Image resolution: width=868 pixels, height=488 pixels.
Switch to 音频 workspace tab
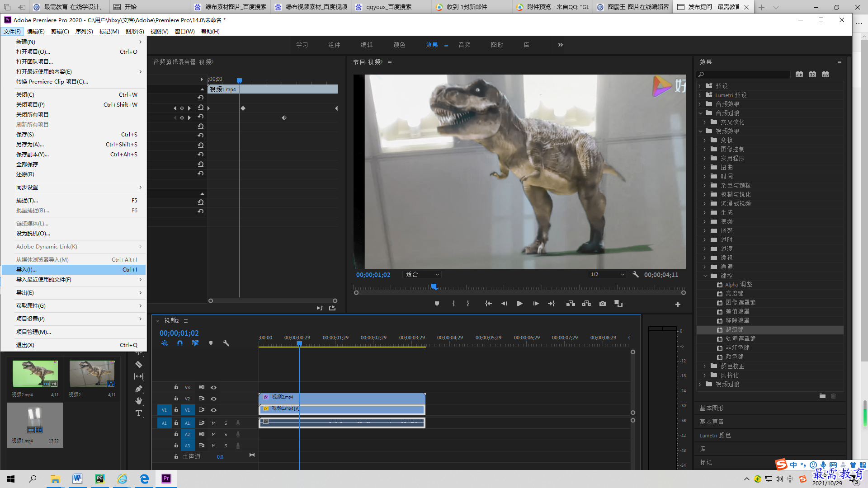(x=464, y=45)
